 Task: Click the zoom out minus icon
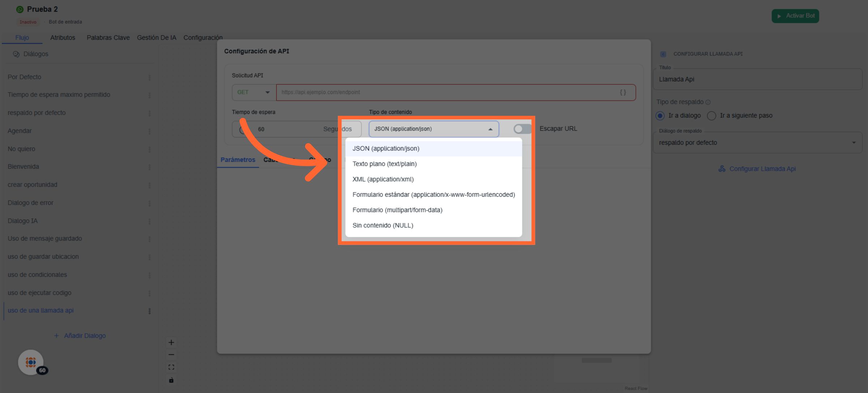[x=171, y=355]
